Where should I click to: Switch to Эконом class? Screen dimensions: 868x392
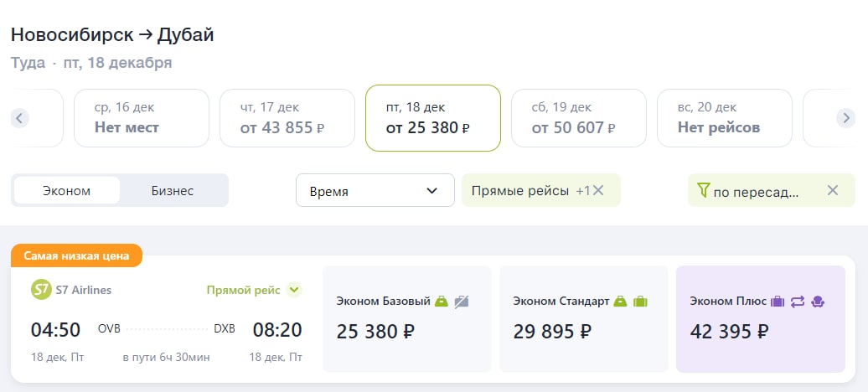[x=66, y=190]
